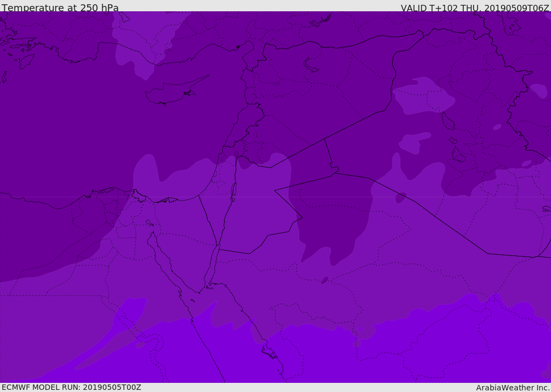Click the 'ArabiaWeather Inc.' credit text
The image size is (551, 392).
click(513, 388)
